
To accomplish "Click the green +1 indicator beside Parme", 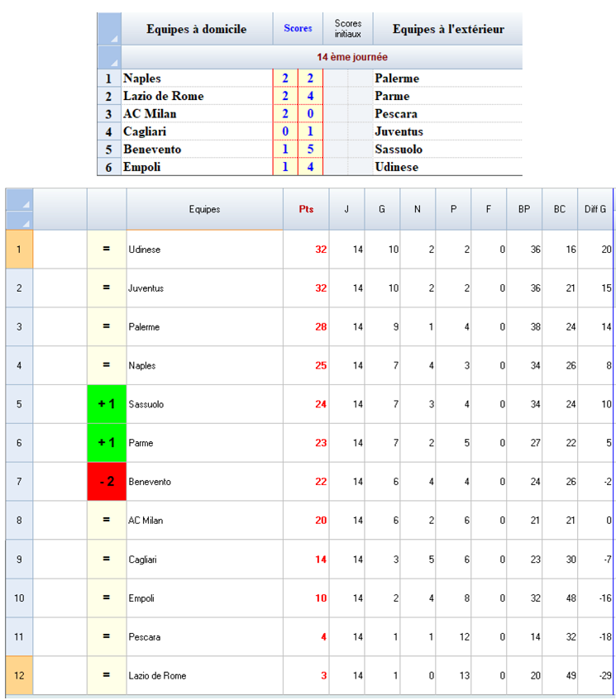I will pos(107,443).
